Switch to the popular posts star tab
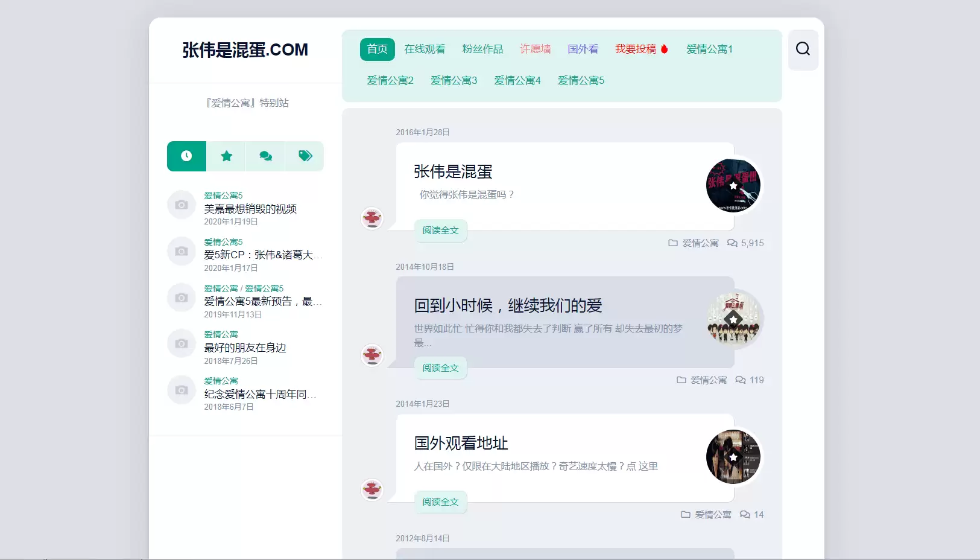The width and height of the screenshot is (980, 560). tap(226, 156)
